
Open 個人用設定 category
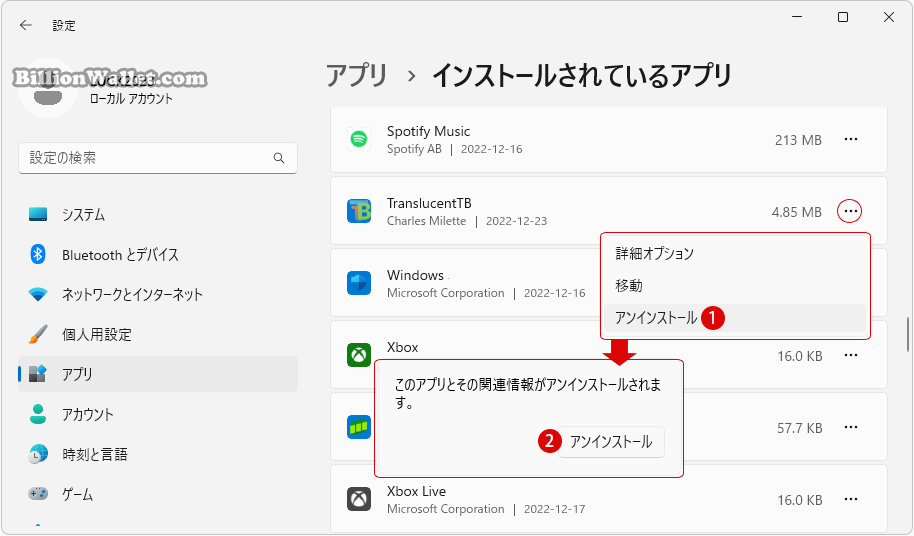tap(158, 334)
